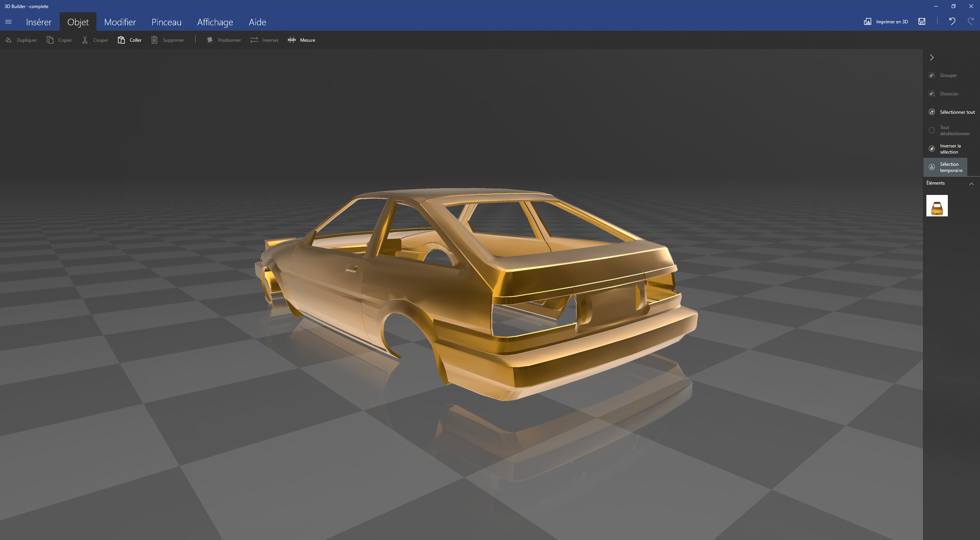980x540 pixels.
Task: Click the Coller clipboard icon
Action: pyautogui.click(x=121, y=40)
